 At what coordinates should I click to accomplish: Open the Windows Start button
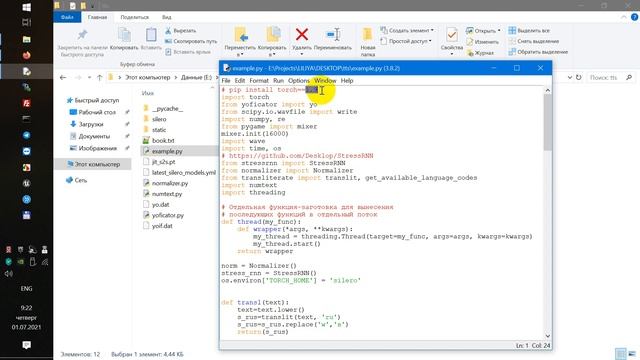(x=27, y=7)
